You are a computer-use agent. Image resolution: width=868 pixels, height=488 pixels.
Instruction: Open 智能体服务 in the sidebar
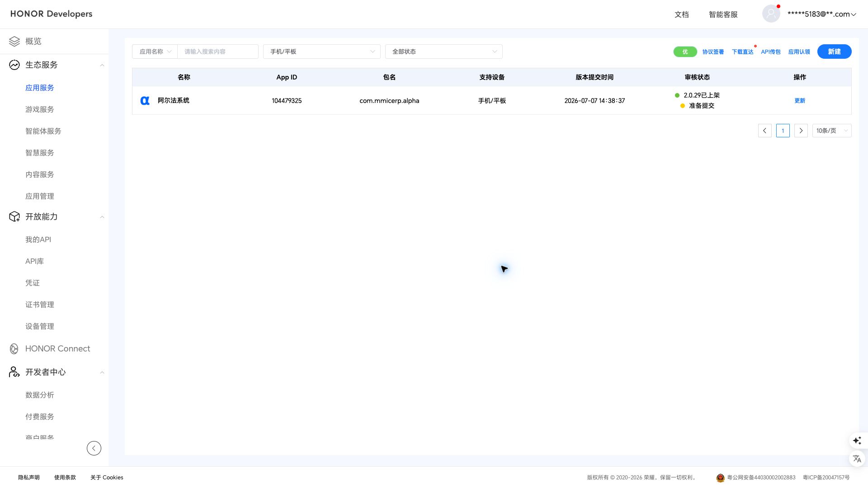point(43,131)
